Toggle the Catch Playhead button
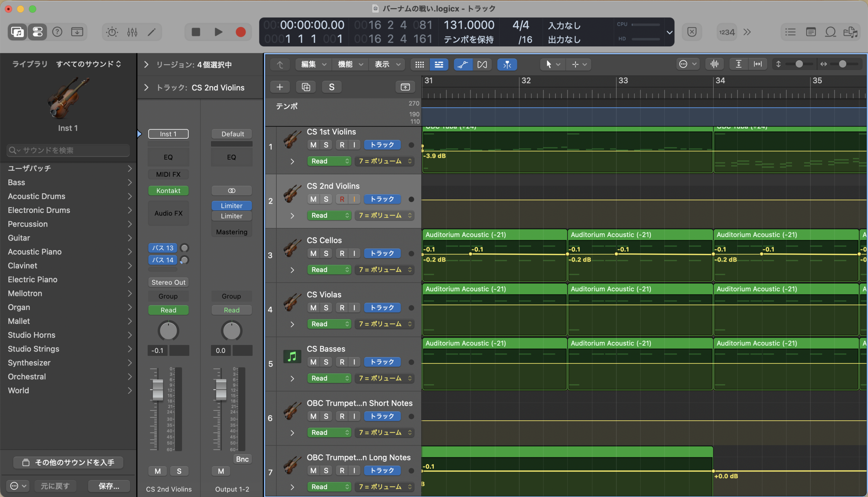Image resolution: width=868 pixels, height=497 pixels. click(507, 64)
